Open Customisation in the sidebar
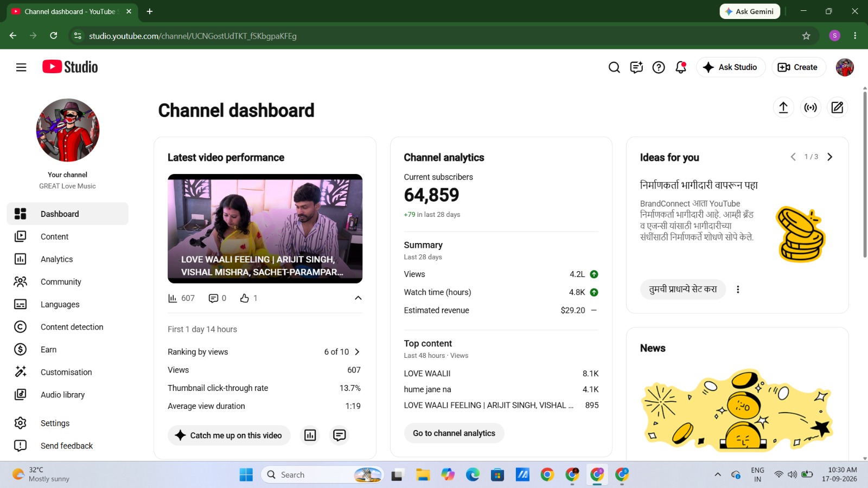 point(68,373)
